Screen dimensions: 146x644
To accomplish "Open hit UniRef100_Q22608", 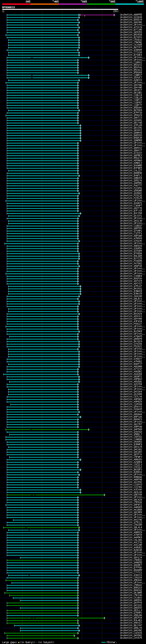I will click(x=131, y=17).
